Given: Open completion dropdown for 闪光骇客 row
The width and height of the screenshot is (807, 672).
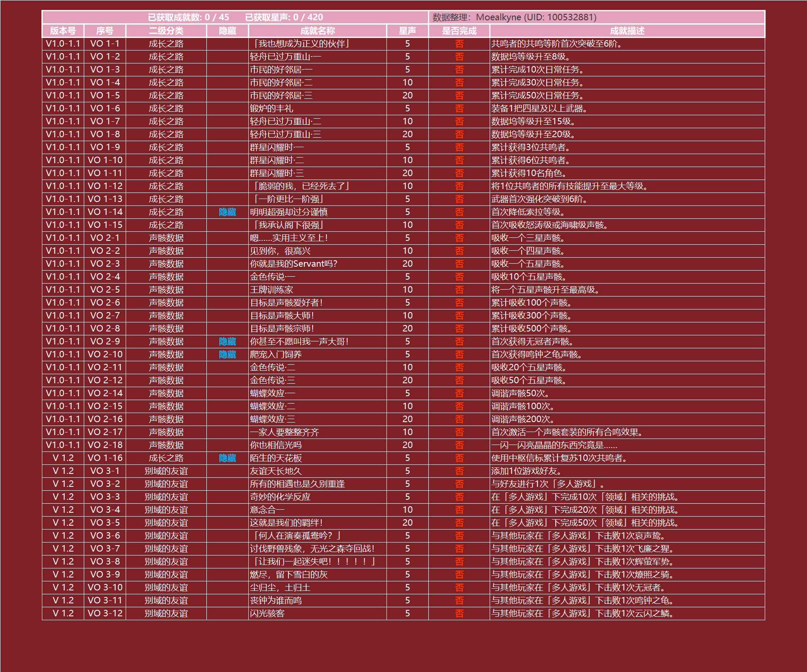Looking at the screenshot, I should 459,613.
